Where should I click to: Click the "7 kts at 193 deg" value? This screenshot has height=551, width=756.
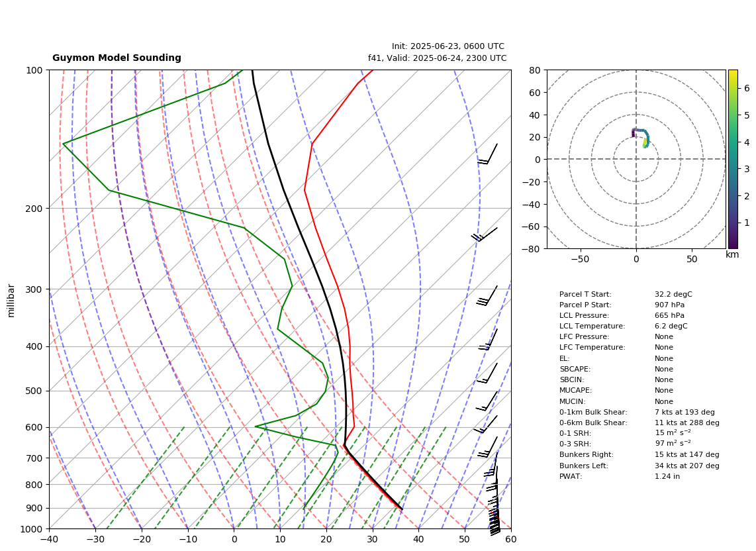point(685,412)
